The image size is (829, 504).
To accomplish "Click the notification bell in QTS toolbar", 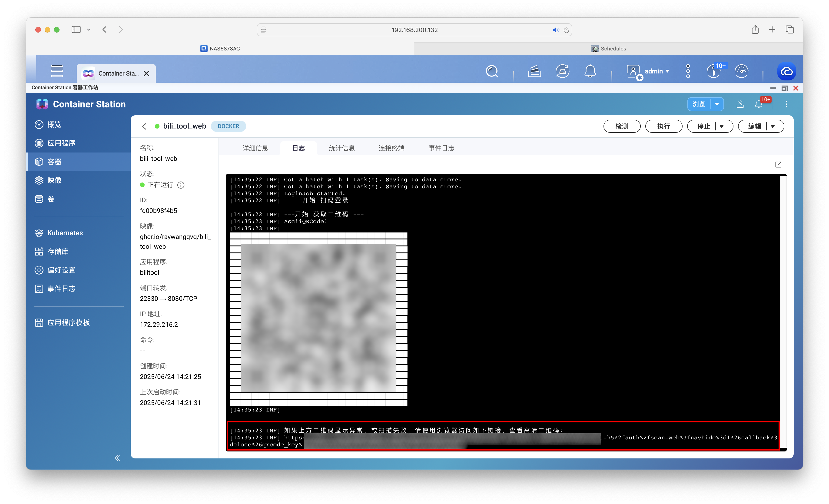I will click(x=590, y=71).
